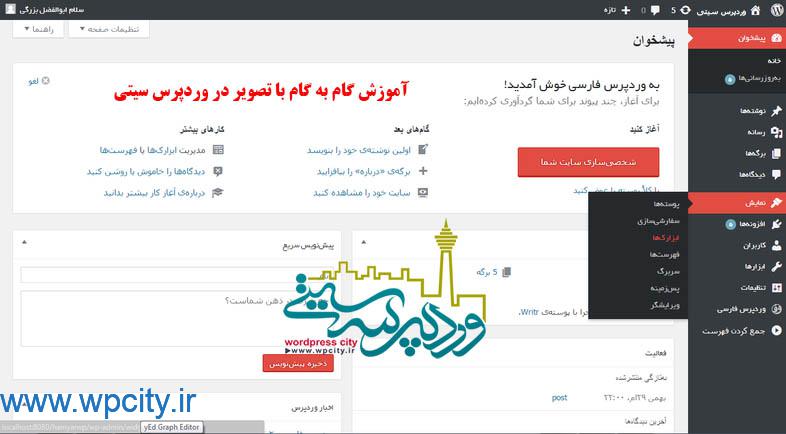Click the graduation cap icon beside درباره‌ی آغاز کار
This screenshot has width=786, height=434.
[x=218, y=192]
